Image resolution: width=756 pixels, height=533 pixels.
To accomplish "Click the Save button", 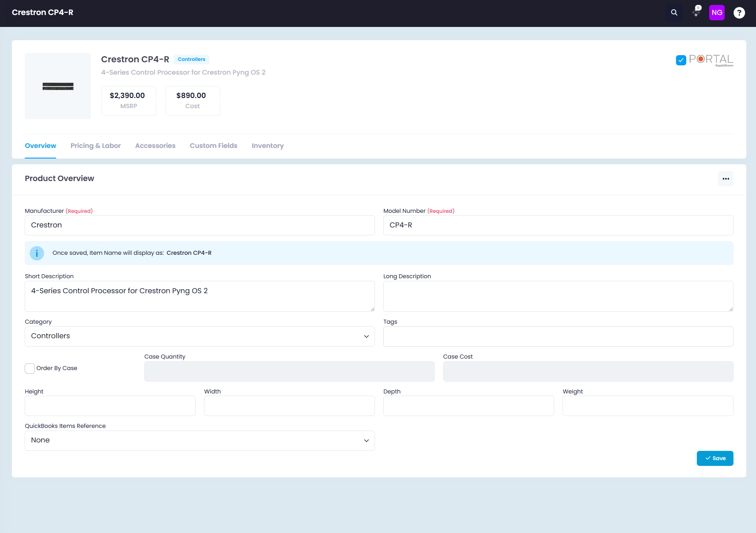I will tap(715, 458).
